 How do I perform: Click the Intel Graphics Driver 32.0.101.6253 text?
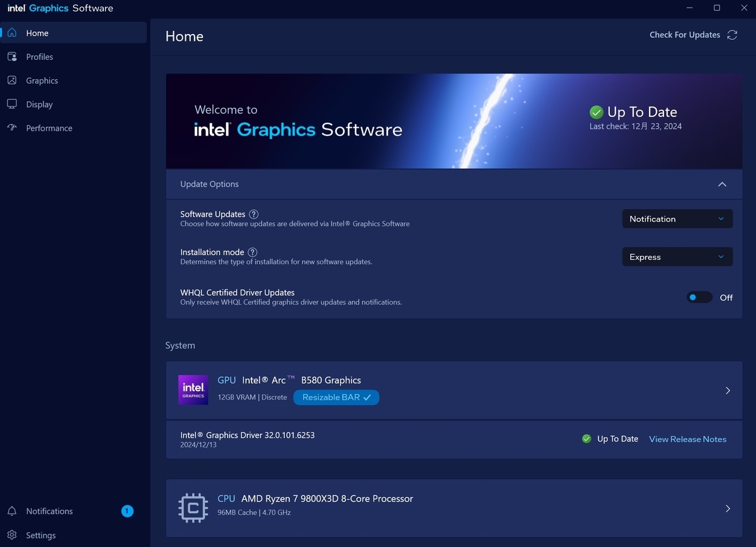pyautogui.click(x=248, y=435)
